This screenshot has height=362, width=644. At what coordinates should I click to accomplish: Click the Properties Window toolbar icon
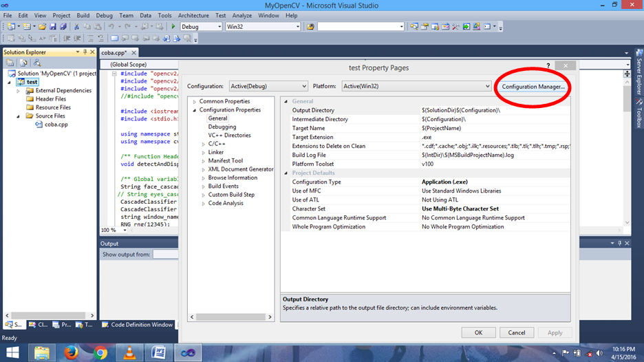pyautogui.click(x=425, y=27)
